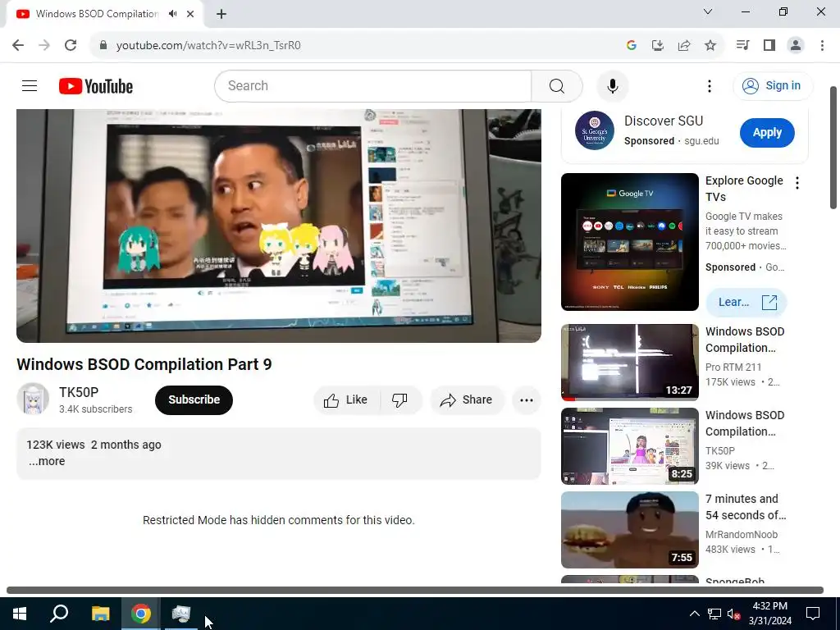The width and height of the screenshot is (840, 630).
Task: Open TK50P channel name link
Action: click(x=79, y=392)
